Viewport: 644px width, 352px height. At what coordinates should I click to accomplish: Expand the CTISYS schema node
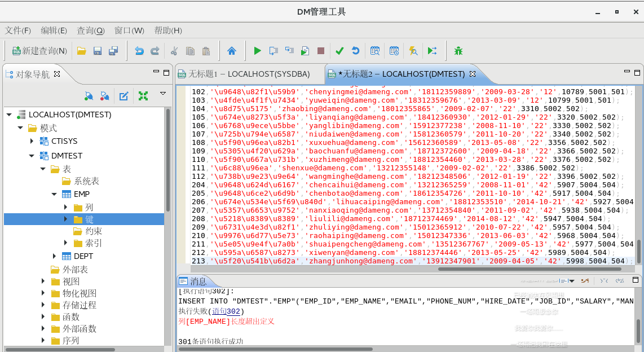coord(32,141)
